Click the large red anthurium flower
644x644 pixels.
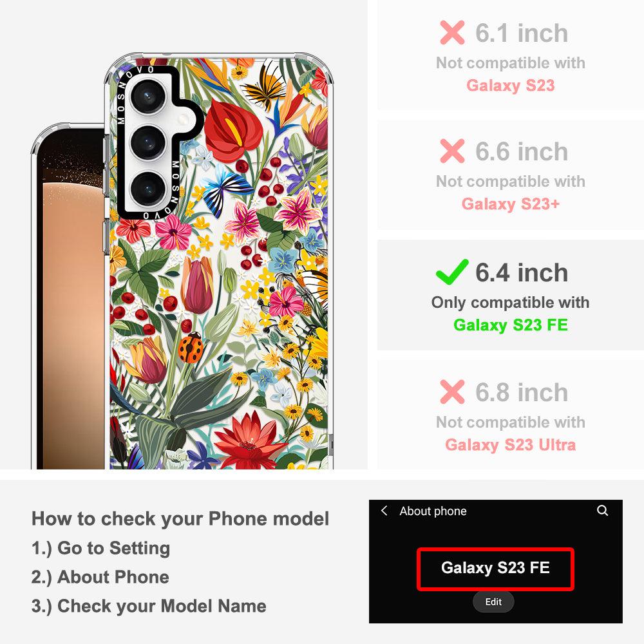(x=232, y=129)
